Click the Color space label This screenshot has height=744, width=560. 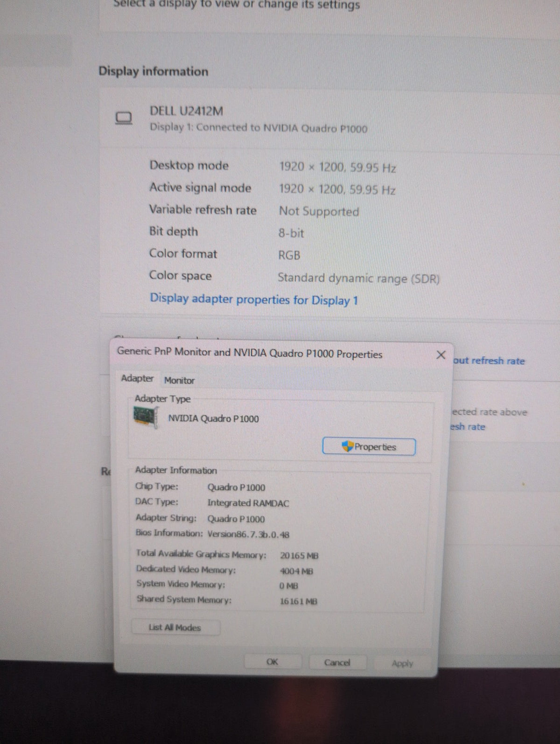tap(180, 276)
